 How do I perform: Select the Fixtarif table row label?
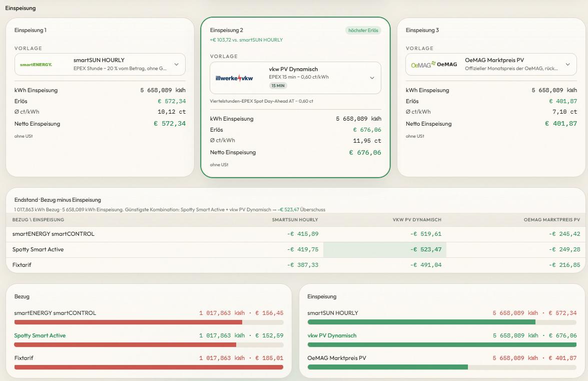pyautogui.click(x=22, y=265)
